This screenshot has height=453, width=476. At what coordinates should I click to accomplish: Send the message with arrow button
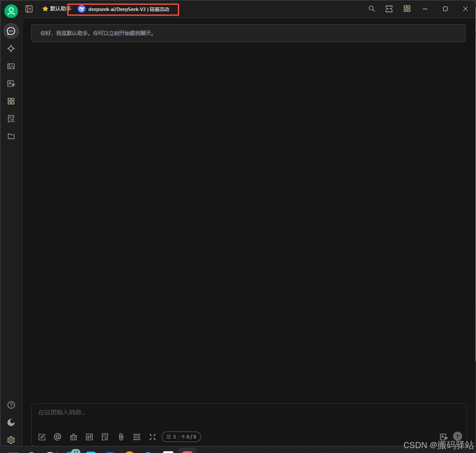click(458, 436)
